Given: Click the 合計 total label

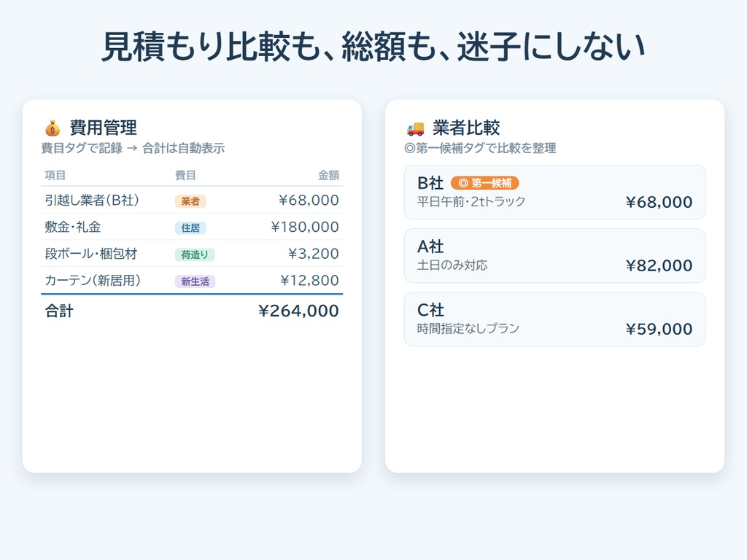Looking at the screenshot, I should (59, 311).
